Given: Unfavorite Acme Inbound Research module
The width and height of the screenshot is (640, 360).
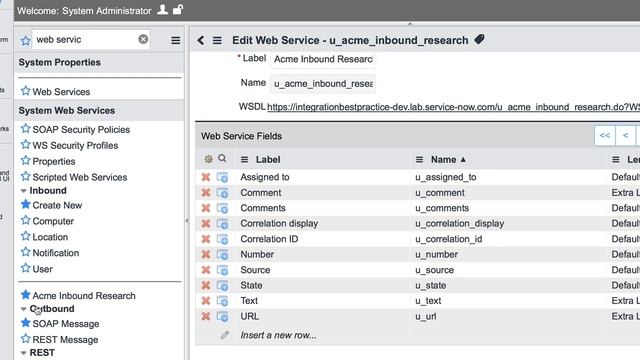Looking at the screenshot, I should [x=26, y=295].
